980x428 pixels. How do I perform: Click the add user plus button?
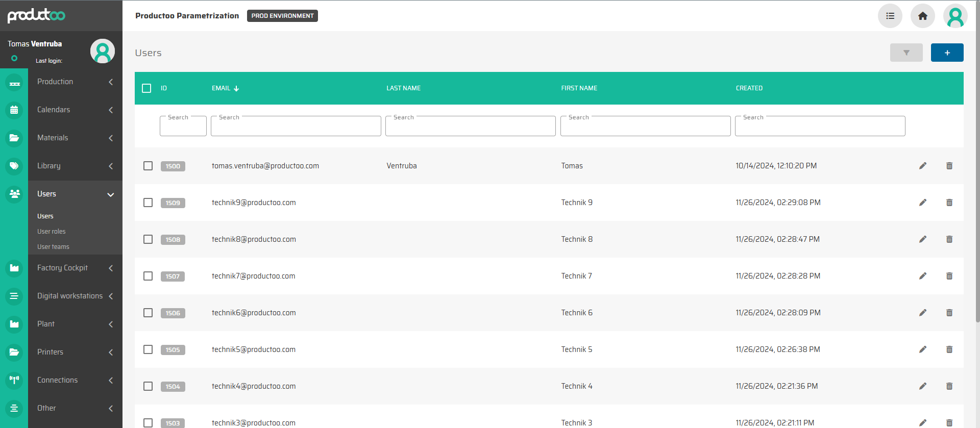click(x=947, y=53)
